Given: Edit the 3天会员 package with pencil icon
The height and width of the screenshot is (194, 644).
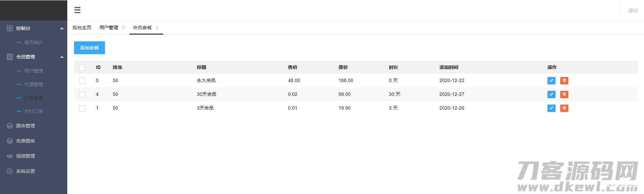Looking at the screenshot, I should click(x=551, y=108).
